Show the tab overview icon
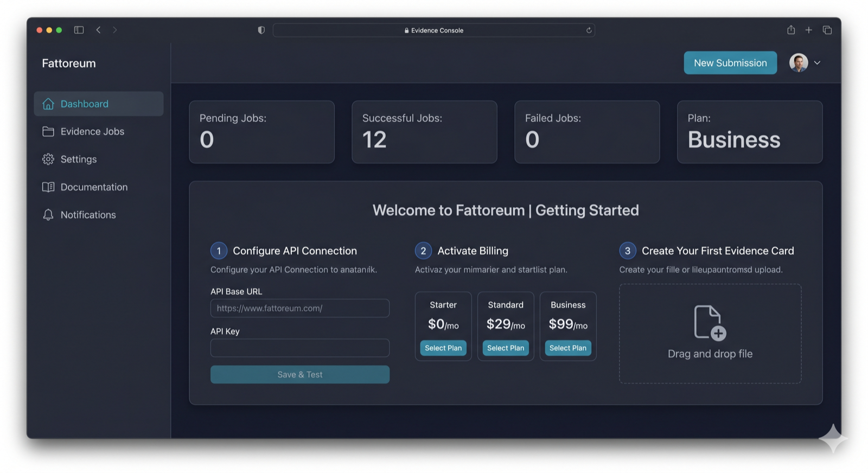Screen dimensions: 868x473 [x=827, y=30]
